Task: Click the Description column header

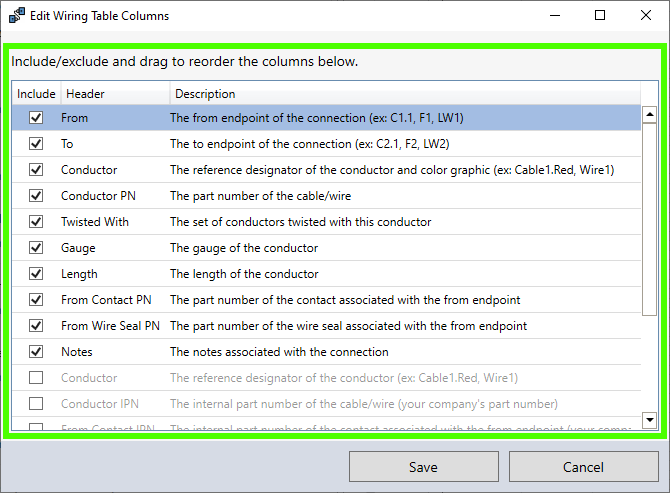Action: pyautogui.click(x=405, y=94)
